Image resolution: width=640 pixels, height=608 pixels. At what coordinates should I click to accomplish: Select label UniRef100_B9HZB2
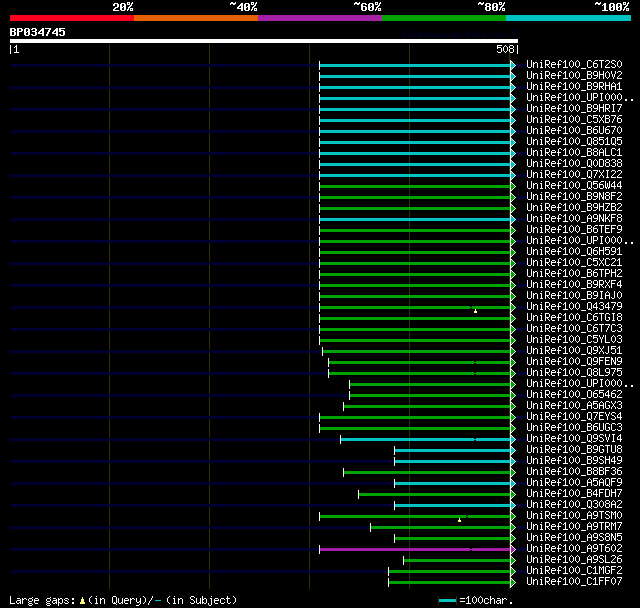coord(574,208)
